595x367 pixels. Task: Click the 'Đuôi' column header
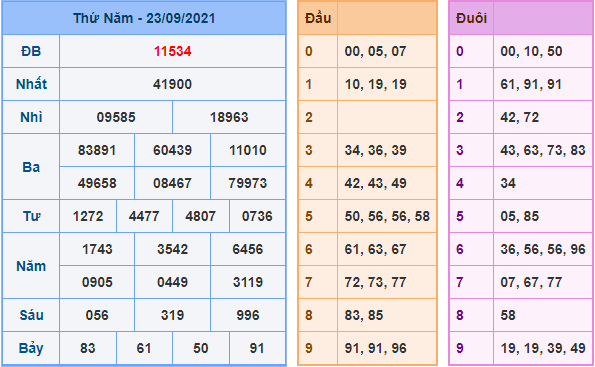[x=471, y=18]
